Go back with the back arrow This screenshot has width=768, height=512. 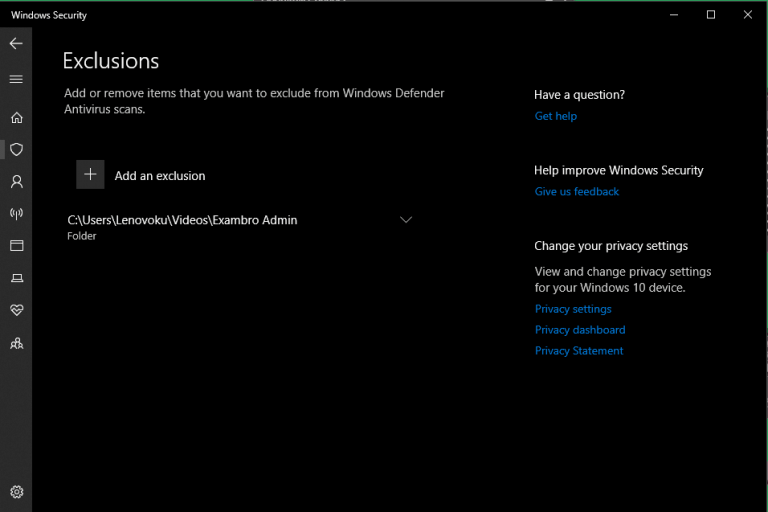(x=16, y=44)
